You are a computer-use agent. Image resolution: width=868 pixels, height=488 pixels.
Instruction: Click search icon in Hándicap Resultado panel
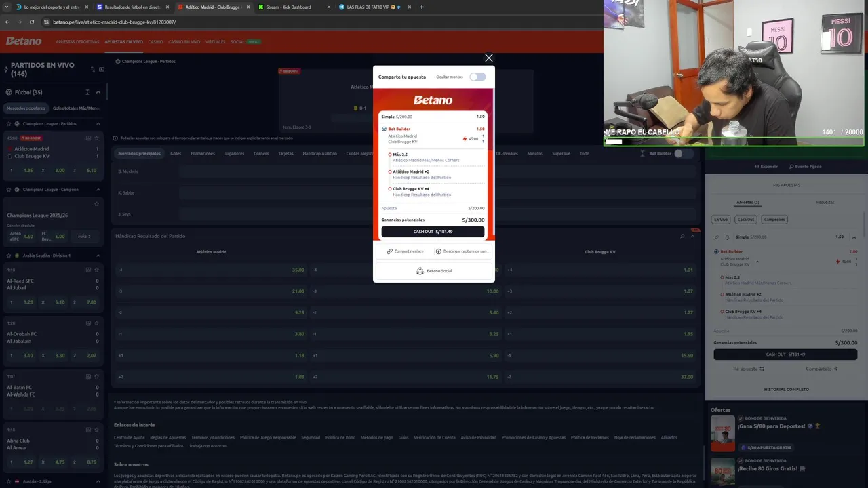point(682,236)
